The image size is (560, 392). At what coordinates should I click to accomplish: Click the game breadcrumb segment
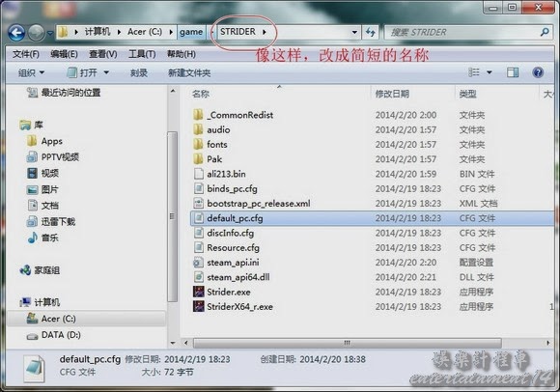coord(191,32)
